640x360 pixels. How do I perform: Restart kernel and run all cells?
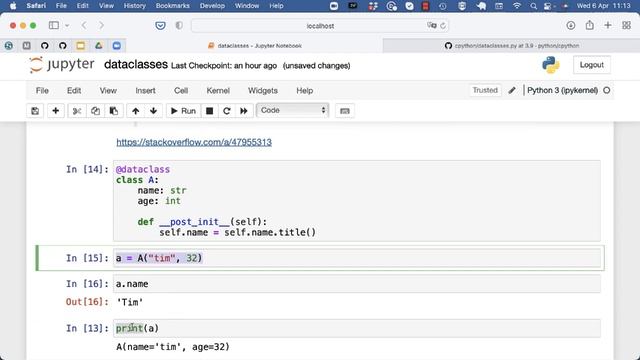coord(244,111)
